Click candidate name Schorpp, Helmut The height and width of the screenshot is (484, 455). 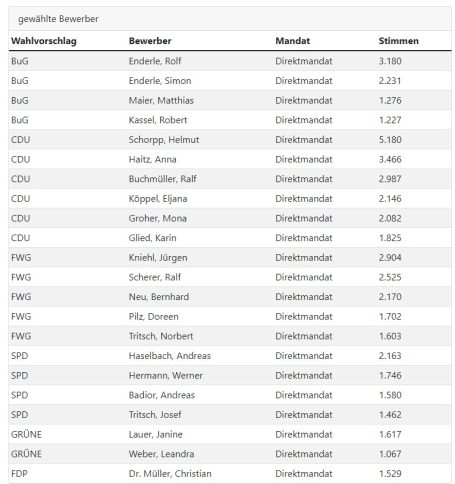click(164, 140)
